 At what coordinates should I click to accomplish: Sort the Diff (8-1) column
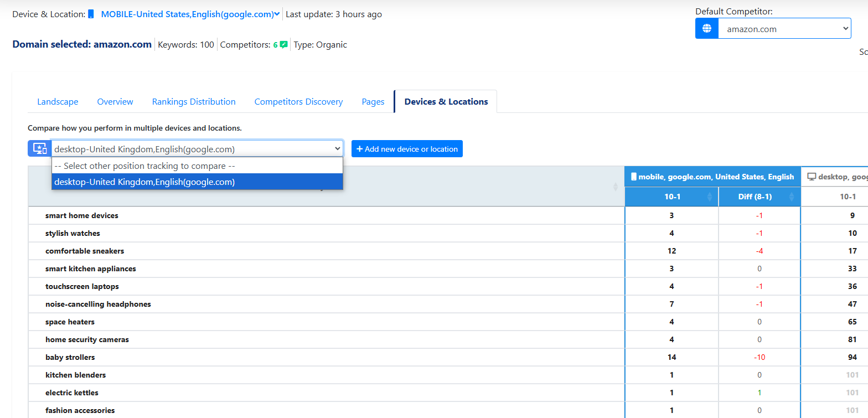(x=759, y=197)
